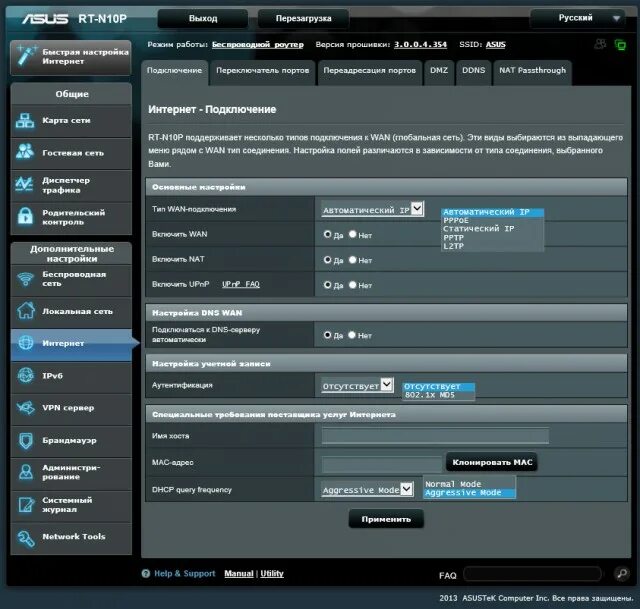The image size is (640, 609).
Task: Click the Выход logout button
Action: coord(203,19)
